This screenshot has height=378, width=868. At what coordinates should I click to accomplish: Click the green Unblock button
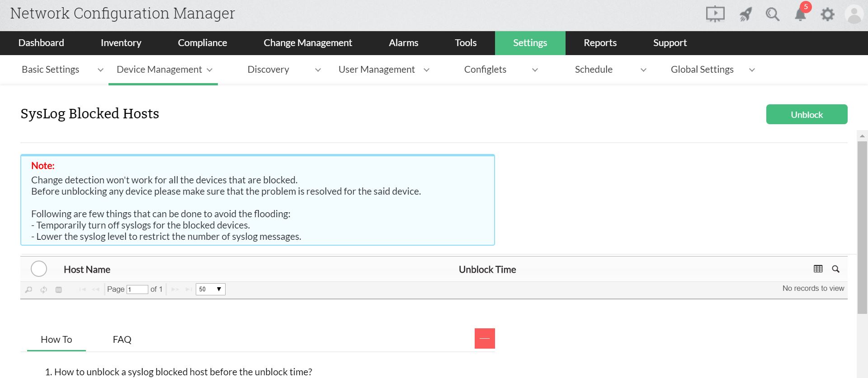point(807,115)
